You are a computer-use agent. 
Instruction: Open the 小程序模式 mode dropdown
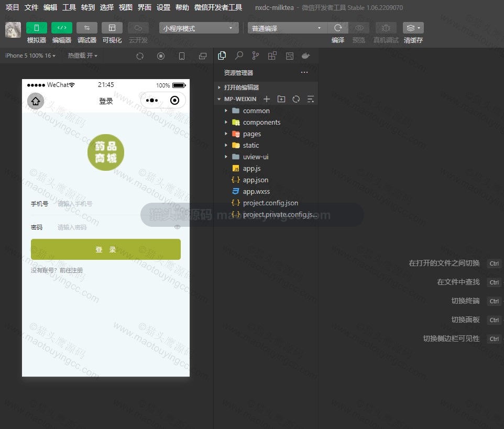click(x=199, y=28)
